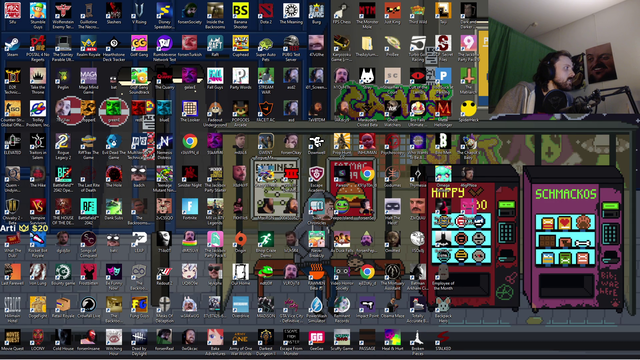Open the GeeGee pink GG icon
The image size is (640, 360).
coord(316,337)
